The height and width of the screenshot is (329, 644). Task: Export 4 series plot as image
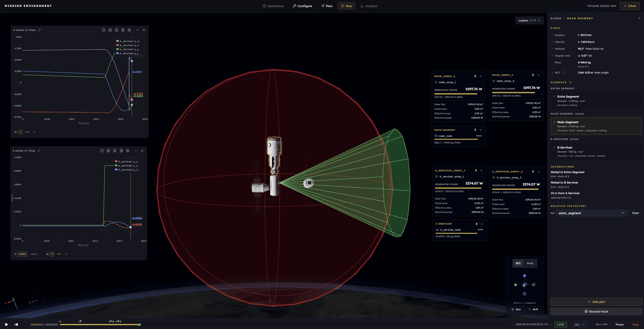coord(110,30)
